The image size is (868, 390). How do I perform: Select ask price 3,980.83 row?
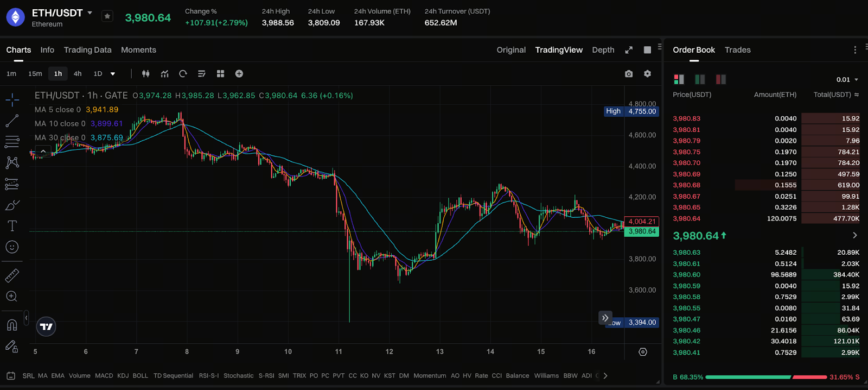click(x=765, y=118)
